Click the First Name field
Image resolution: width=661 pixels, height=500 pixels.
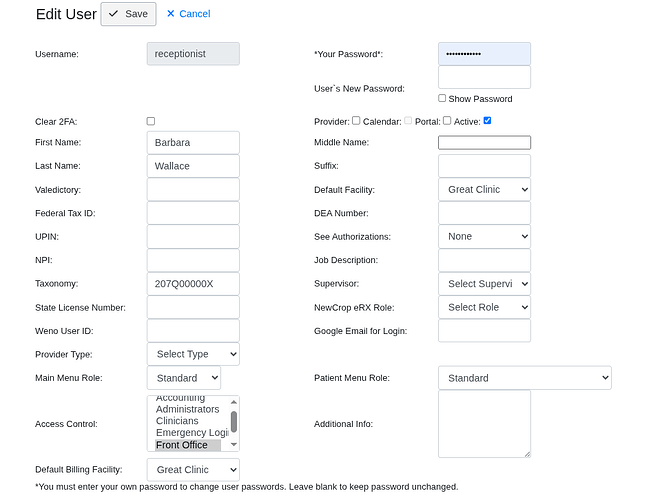pyautogui.click(x=193, y=142)
